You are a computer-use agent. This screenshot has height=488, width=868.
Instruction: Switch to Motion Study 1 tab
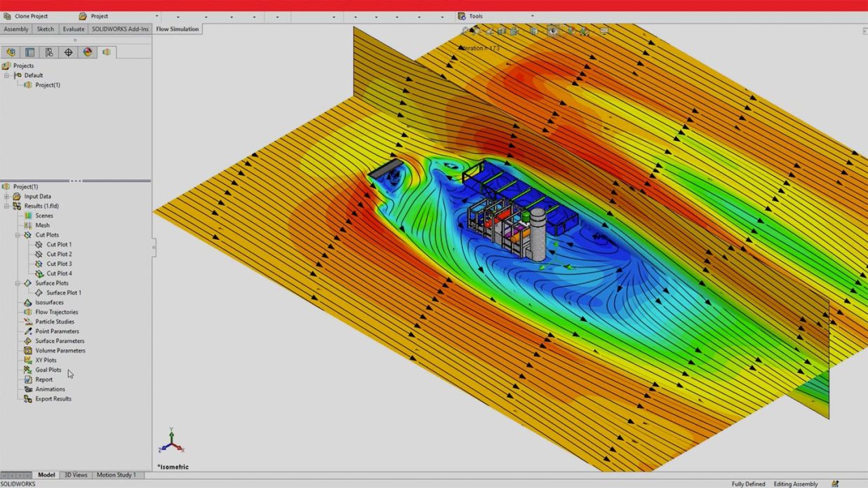click(116, 475)
